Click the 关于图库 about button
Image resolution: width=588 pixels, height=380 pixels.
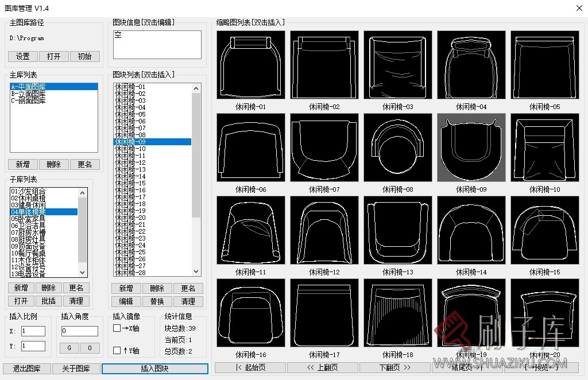point(75,368)
